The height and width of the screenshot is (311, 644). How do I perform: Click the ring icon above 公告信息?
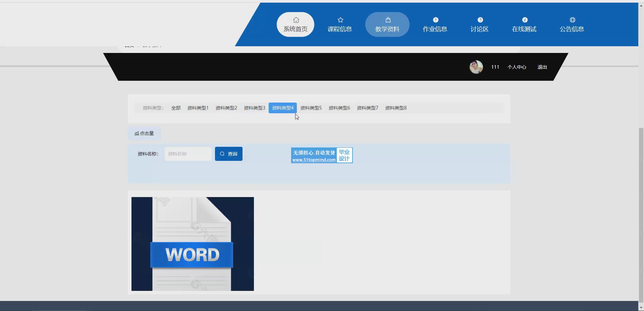click(x=572, y=20)
